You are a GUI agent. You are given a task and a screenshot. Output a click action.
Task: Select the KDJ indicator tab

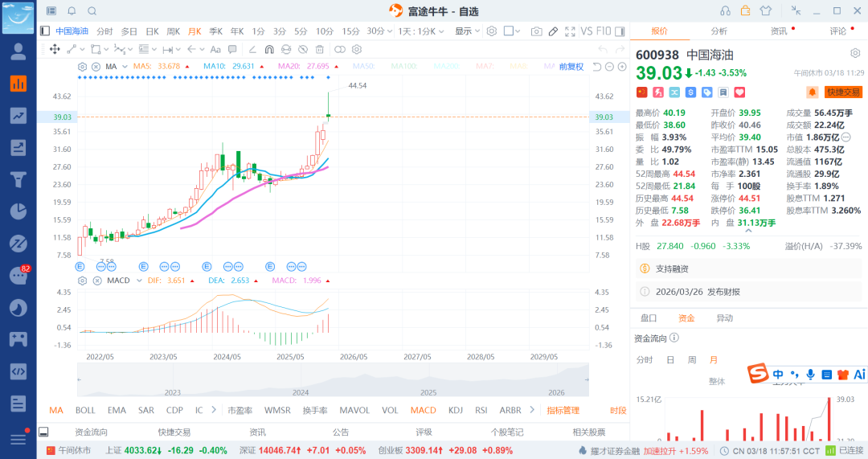456,410
